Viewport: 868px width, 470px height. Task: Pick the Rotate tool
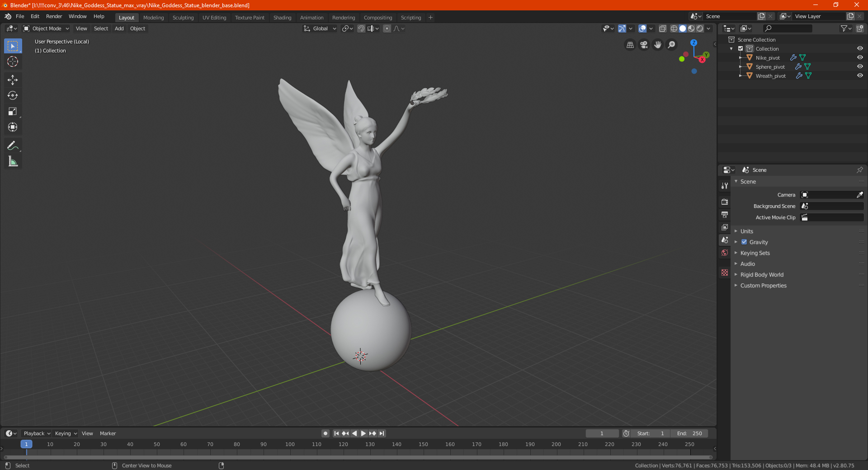(x=13, y=96)
